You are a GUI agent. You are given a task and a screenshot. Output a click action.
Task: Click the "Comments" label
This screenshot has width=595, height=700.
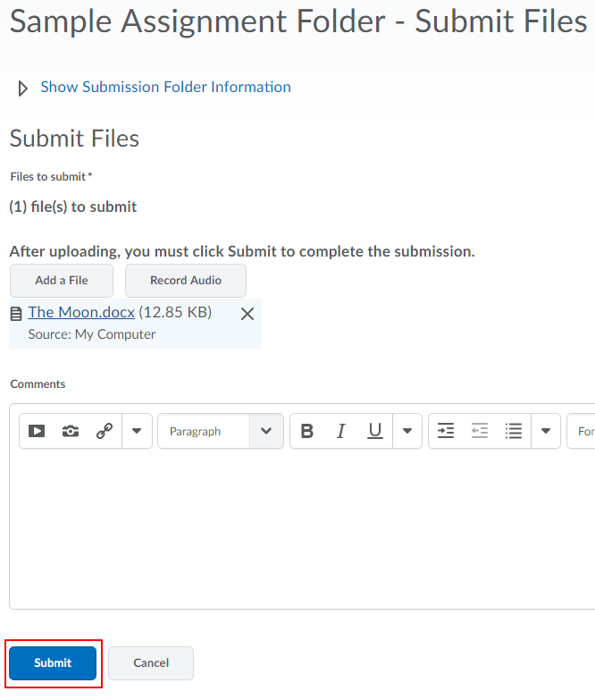pos(38,384)
